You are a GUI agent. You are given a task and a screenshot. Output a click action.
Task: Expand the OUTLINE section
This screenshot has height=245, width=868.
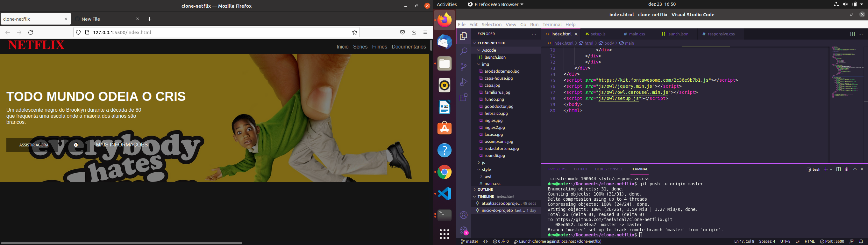pos(506,190)
